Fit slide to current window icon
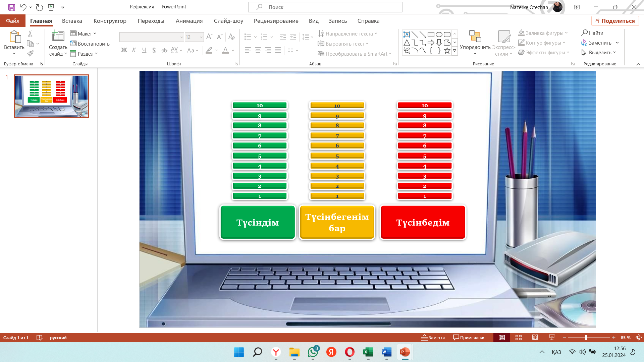Screen dimensions: 644x362 [x=639, y=338]
